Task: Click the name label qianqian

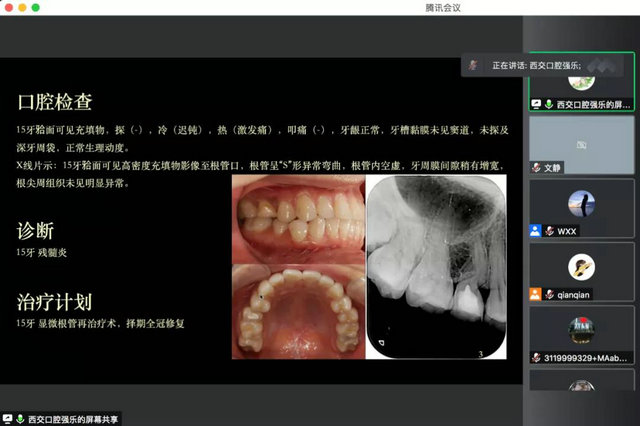Action: tap(573, 295)
